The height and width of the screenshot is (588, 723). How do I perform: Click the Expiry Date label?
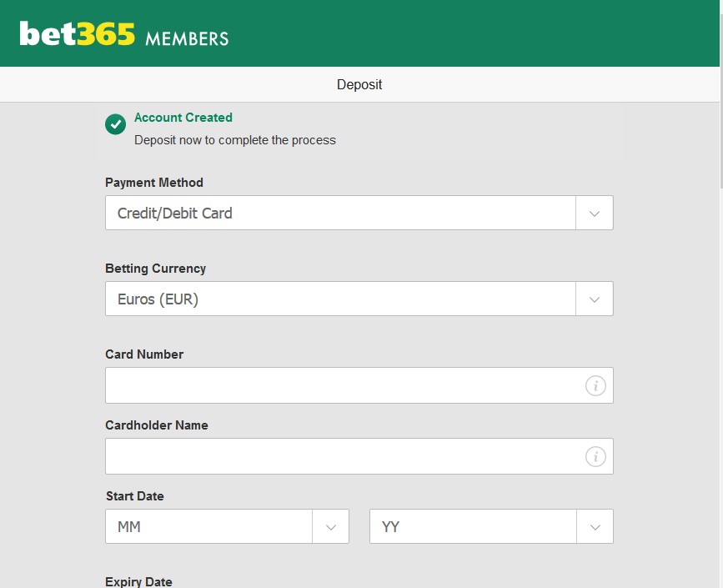pyautogui.click(x=138, y=581)
